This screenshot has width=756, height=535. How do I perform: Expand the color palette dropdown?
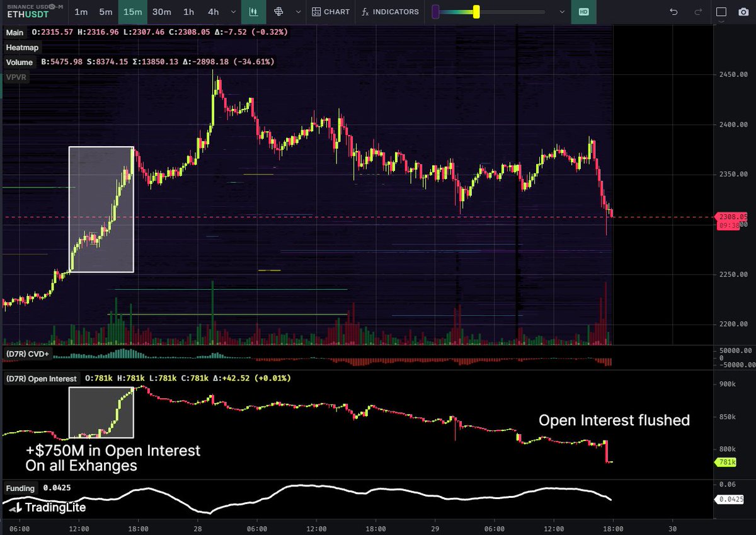pyautogui.click(x=563, y=11)
